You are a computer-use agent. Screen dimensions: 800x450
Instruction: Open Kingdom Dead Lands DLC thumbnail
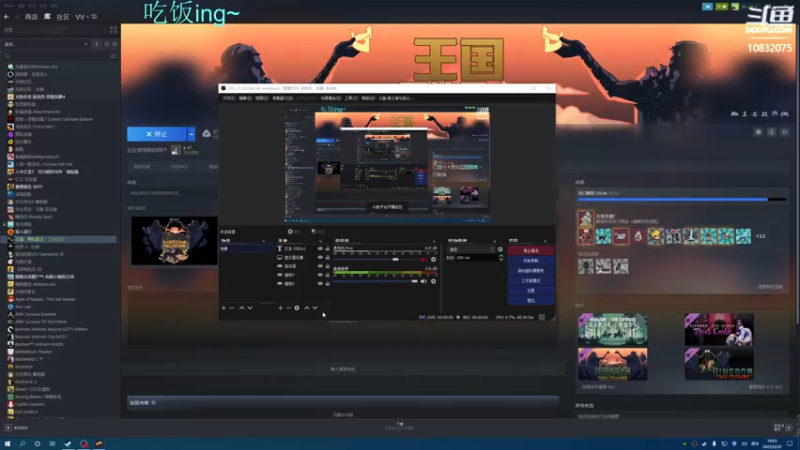719,330
